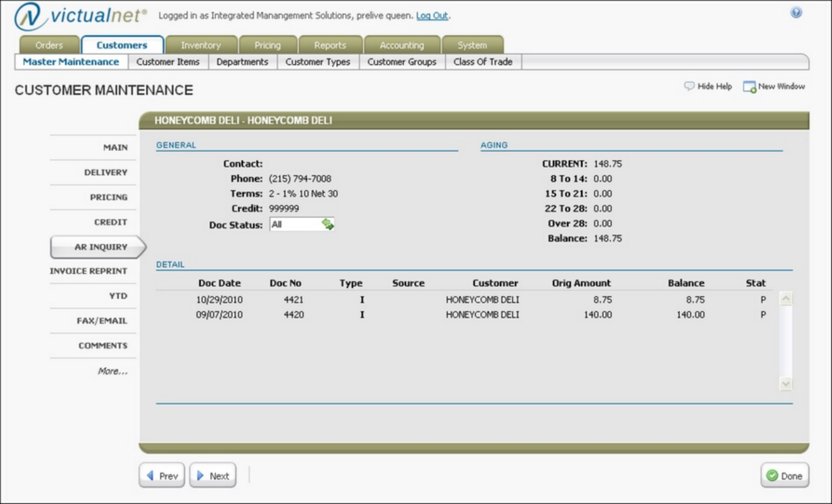This screenshot has height=504, width=832.
Task: Click More... in side menu
Action: tap(113, 371)
